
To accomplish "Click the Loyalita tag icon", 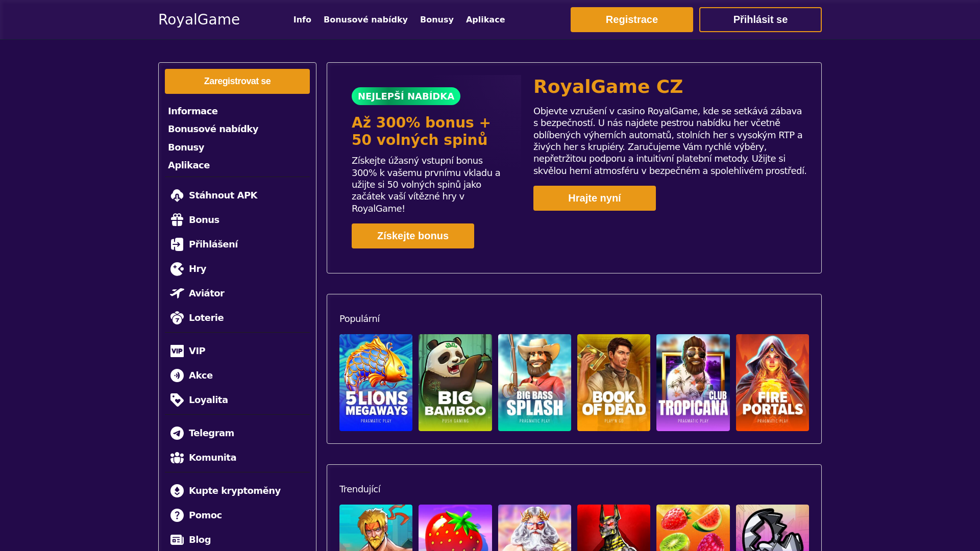I will point(177,400).
